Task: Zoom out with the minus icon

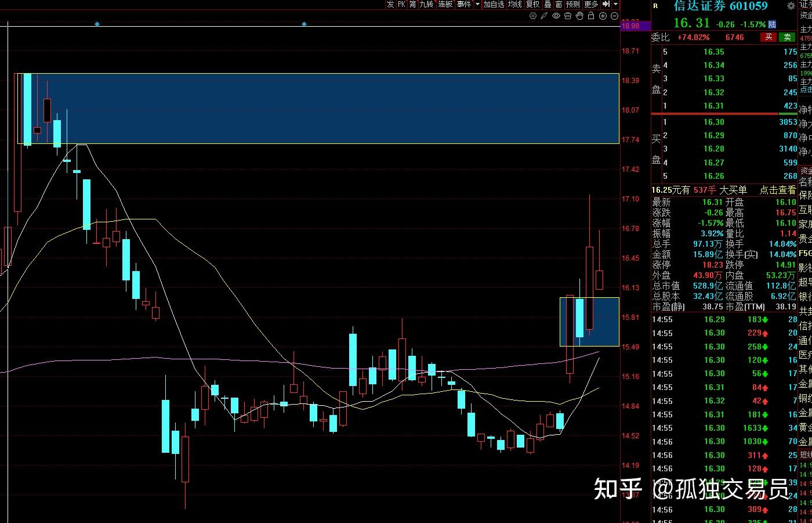Action: (615, 16)
